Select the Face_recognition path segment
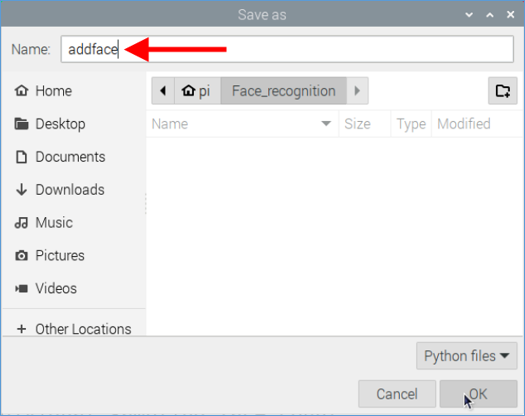Viewport: 525px width, 416px height. click(284, 91)
